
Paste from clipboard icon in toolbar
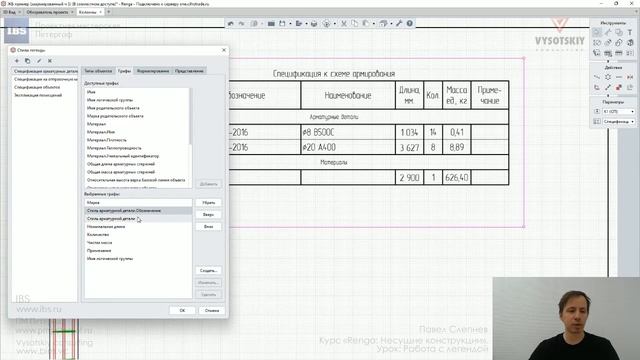click(365, 24)
